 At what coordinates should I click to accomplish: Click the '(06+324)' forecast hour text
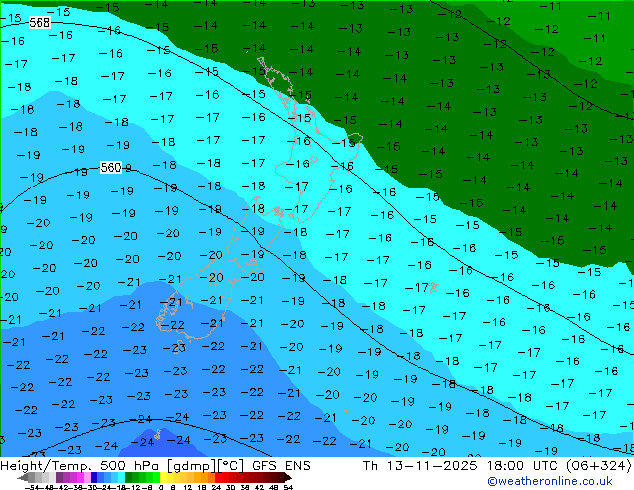pos(598,466)
